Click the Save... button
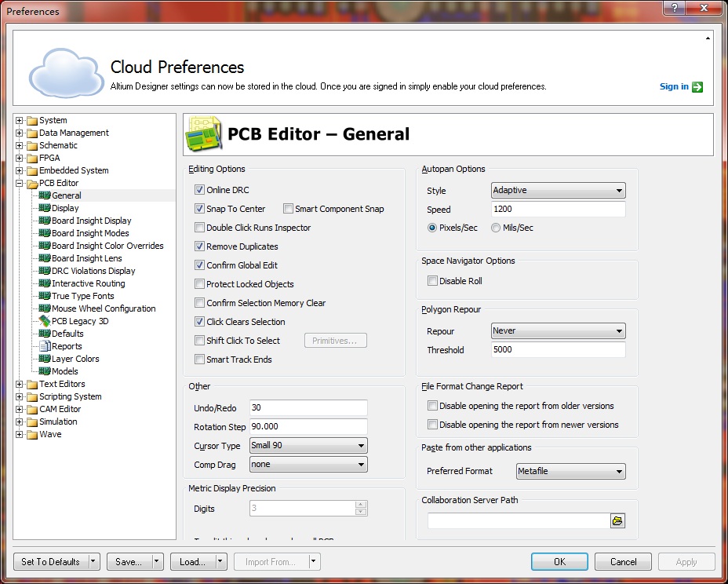The image size is (728, 584). [129, 562]
